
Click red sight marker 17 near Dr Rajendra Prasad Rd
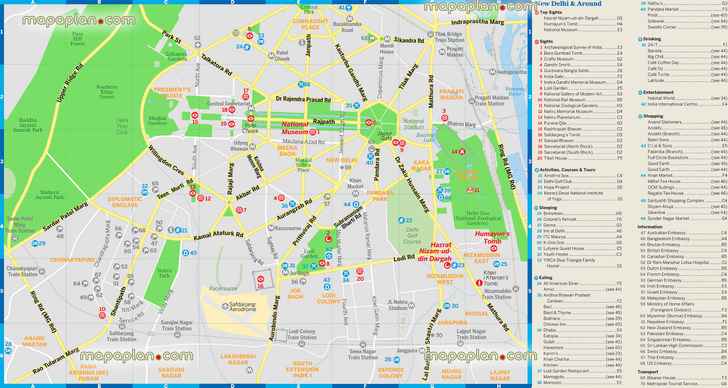coord(246,97)
